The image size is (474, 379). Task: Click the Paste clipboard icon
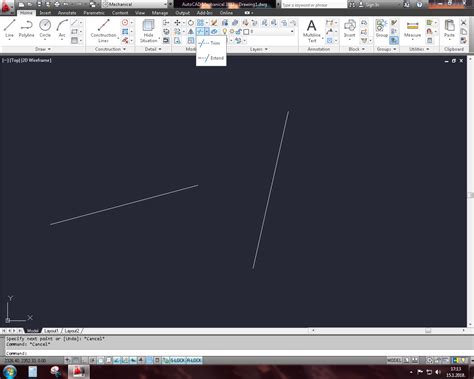(x=449, y=29)
